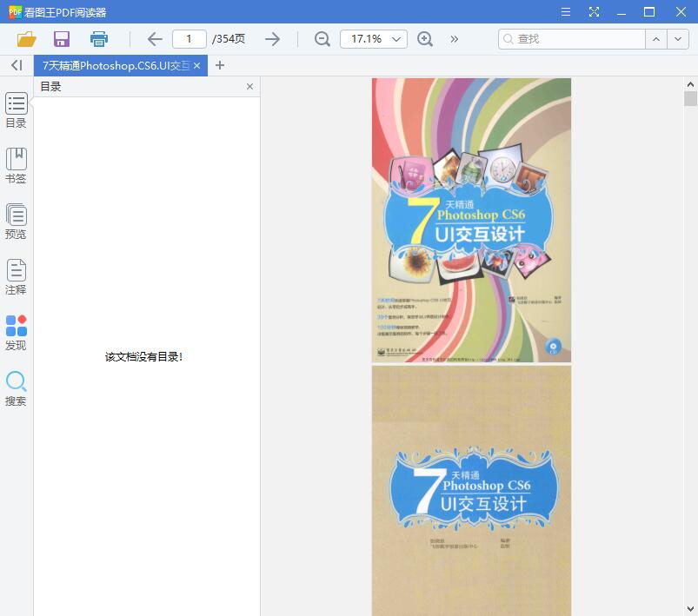This screenshot has width=698, height=616.
Task: Find previous match up arrow
Action: pos(656,39)
